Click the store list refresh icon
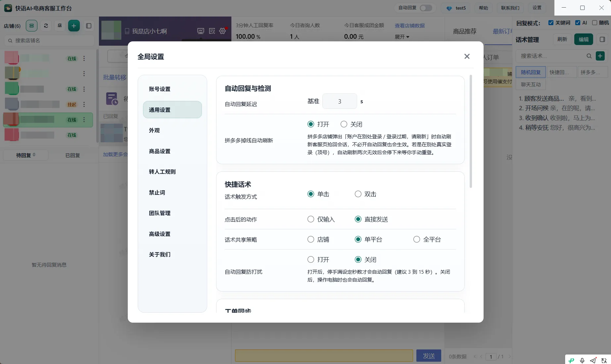This screenshot has height=364, width=611. 46,25
